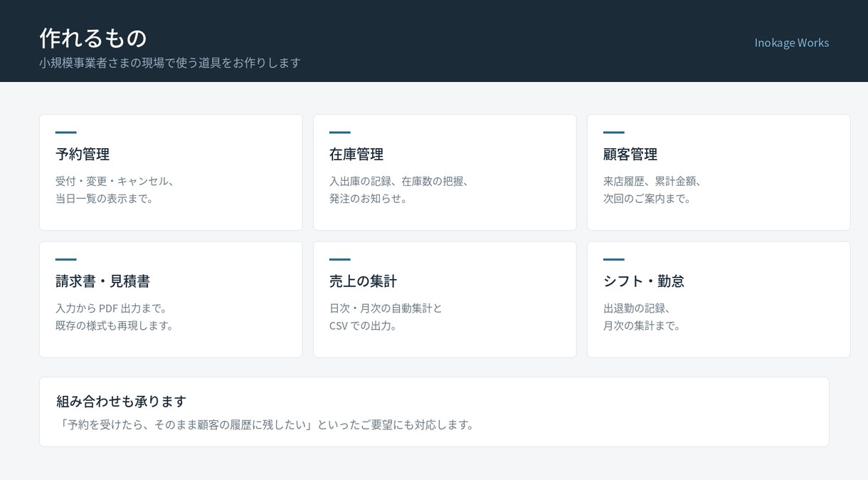
Task: Click the 組み合わせも承ります heading
Action: [x=122, y=401]
